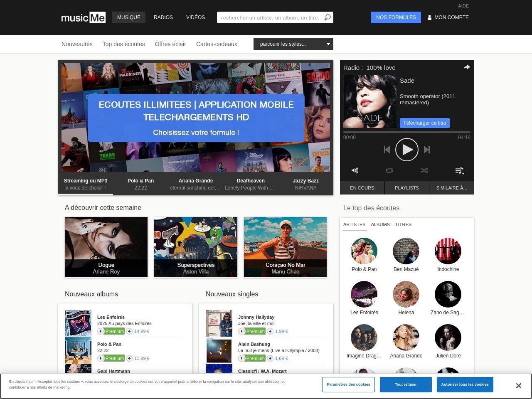This screenshot has height=399, width=532.
Task: Select ALBUMS tab in top des écoutes
Action: [380, 224]
